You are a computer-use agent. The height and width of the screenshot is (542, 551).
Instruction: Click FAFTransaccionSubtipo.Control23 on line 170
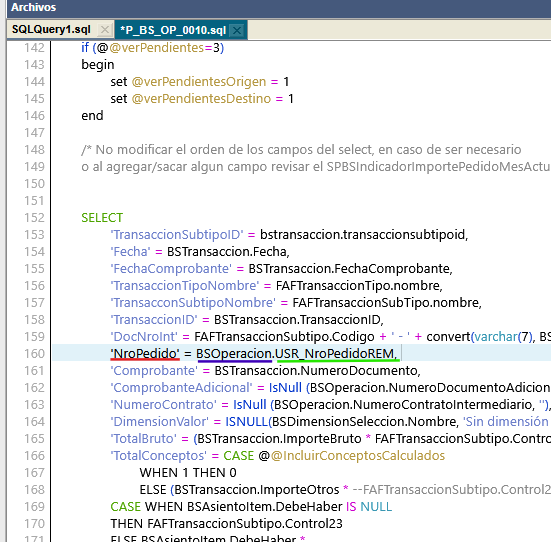pos(245,524)
